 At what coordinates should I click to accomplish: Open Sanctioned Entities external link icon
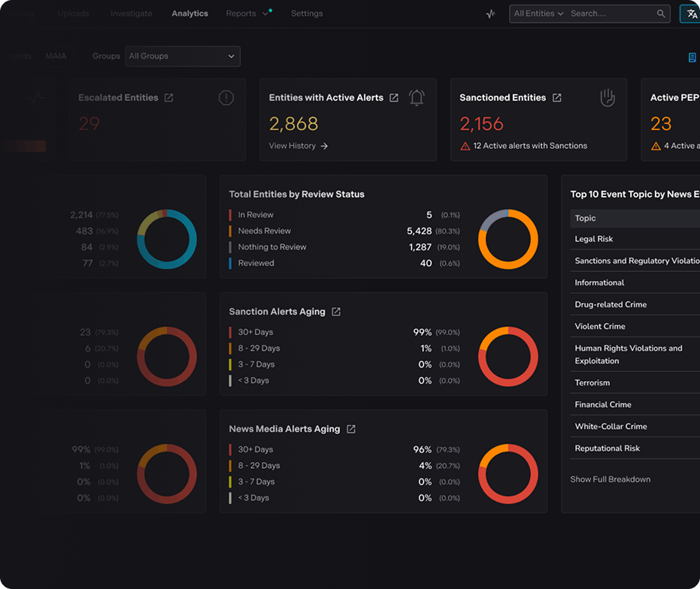coord(557,98)
